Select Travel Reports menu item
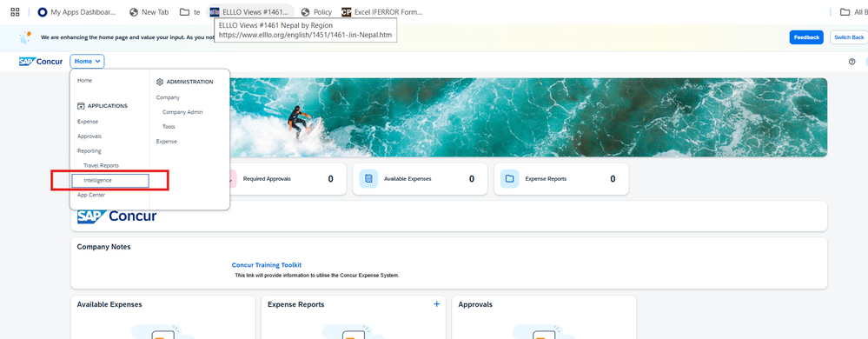Screen dimensions: 868x339 [x=102, y=166]
